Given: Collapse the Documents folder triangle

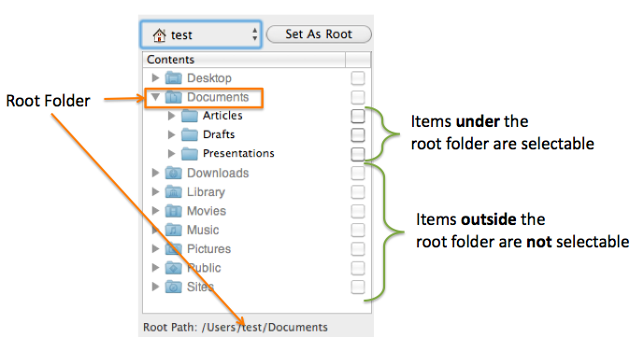Looking at the screenshot, I should pos(155,97).
